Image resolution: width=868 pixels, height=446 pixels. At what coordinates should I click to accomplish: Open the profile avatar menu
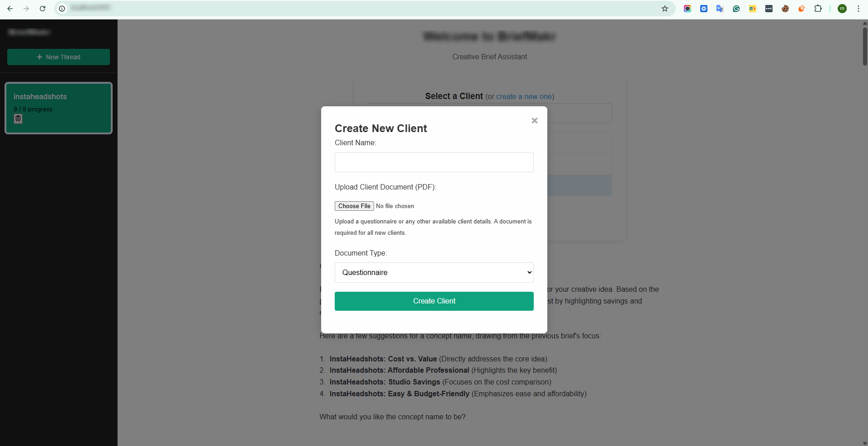pyautogui.click(x=842, y=9)
